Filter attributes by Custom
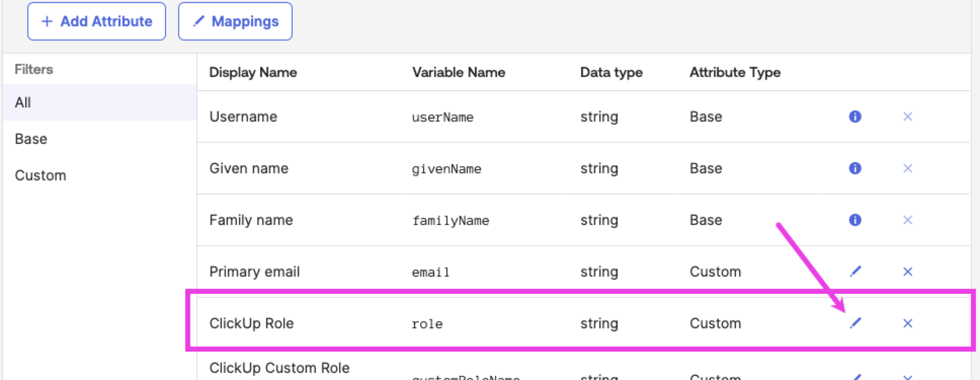Viewport: 980px width, 380px height. (x=40, y=175)
